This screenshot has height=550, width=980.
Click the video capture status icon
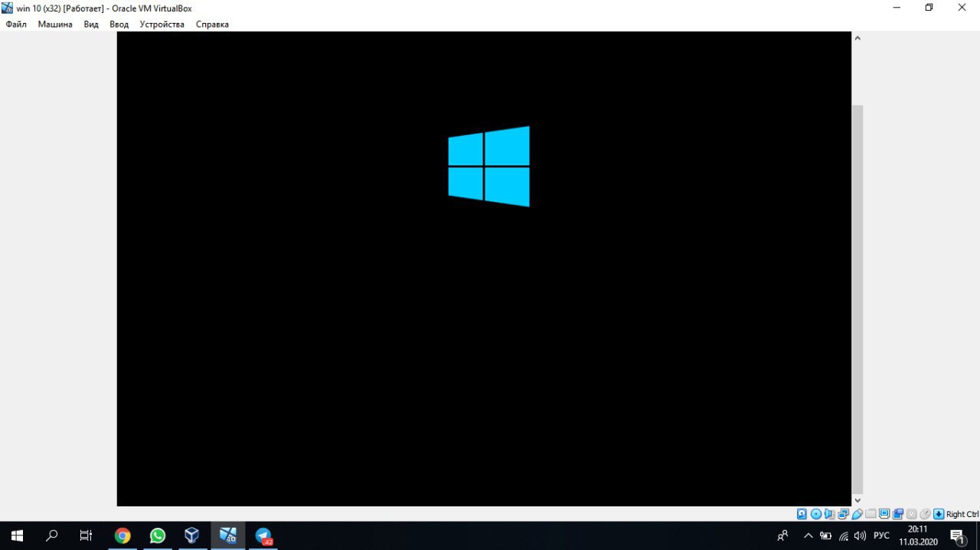(898, 514)
